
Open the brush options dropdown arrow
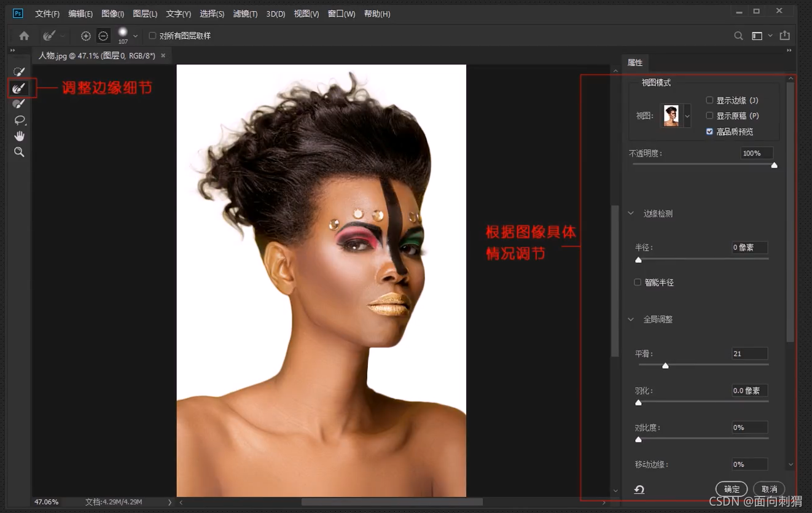[x=135, y=36]
